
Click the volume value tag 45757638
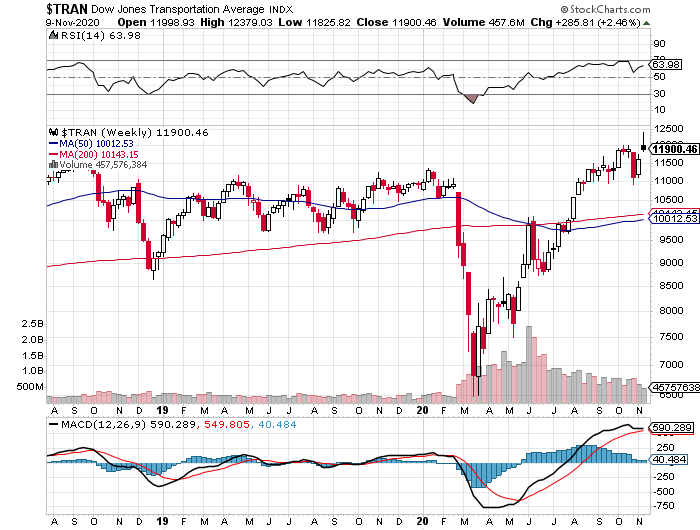pos(675,387)
